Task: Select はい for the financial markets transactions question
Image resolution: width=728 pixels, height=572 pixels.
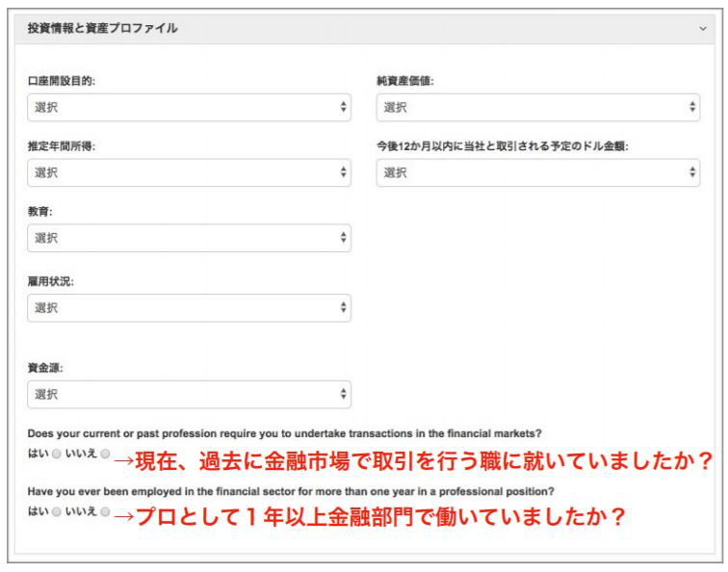Action: [58, 454]
